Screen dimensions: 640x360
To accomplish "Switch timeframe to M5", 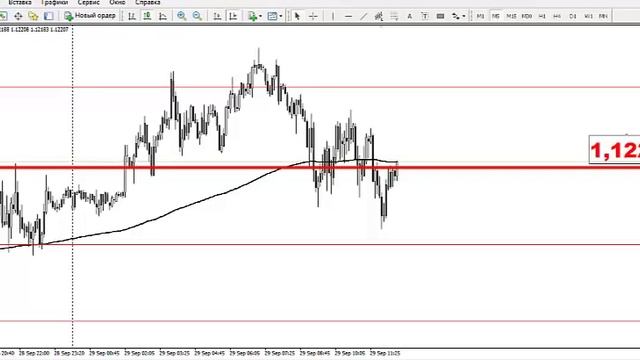I will [496, 16].
